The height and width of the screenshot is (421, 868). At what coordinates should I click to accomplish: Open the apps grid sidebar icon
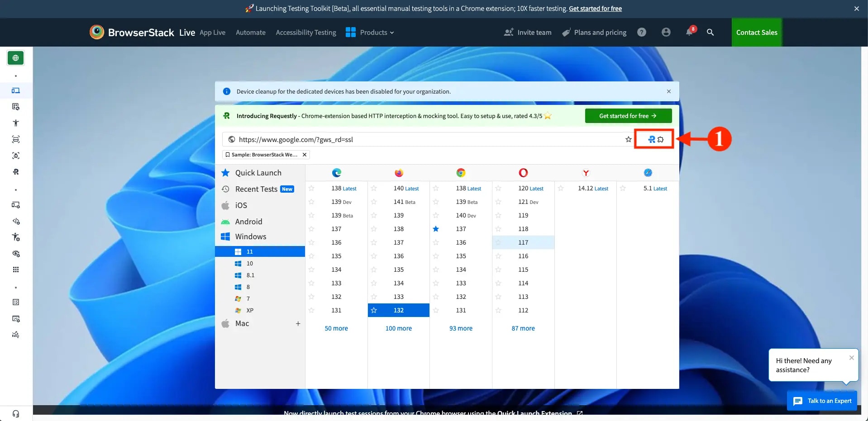click(x=16, y=270)
